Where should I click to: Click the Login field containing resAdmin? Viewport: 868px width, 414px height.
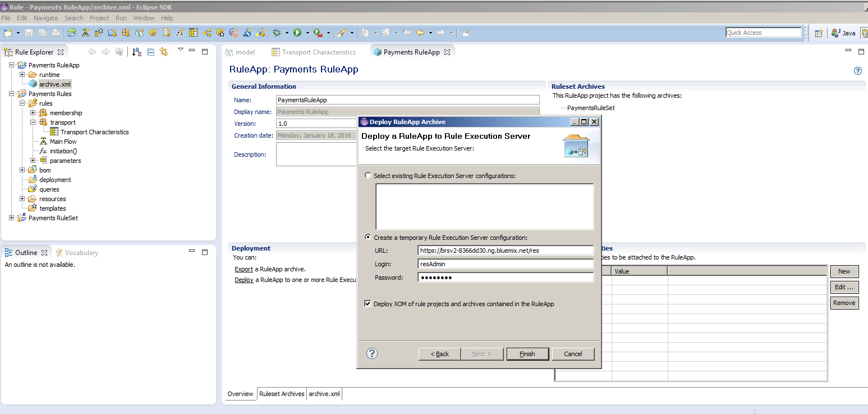coord(506,264)
